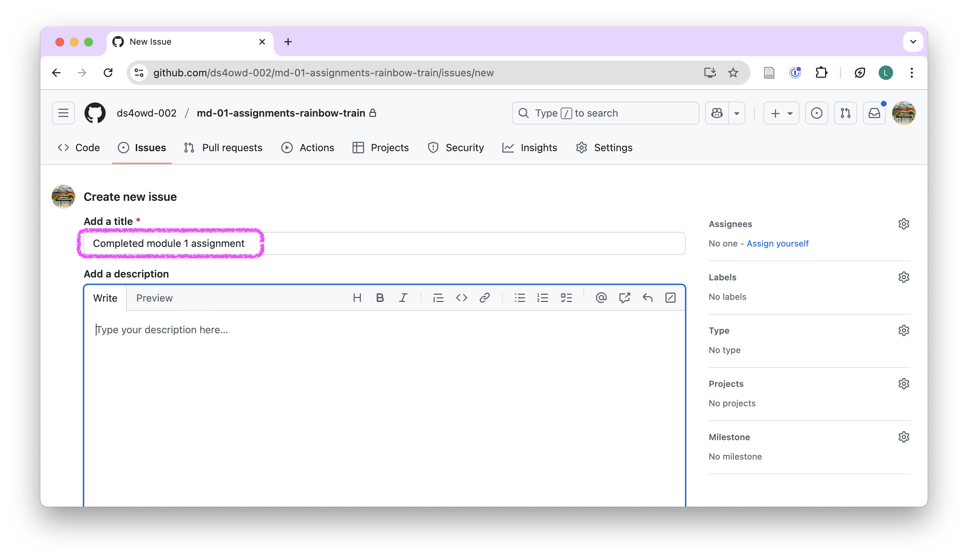Screen dimensions: 968x560
Task: Open the notifications inbox icon
Action: (x=874, y=113)
